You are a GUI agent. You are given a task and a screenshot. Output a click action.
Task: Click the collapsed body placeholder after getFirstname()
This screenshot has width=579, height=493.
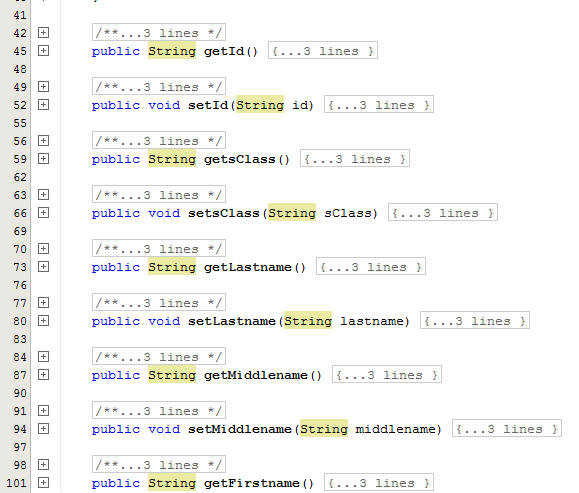coord(379,482)
